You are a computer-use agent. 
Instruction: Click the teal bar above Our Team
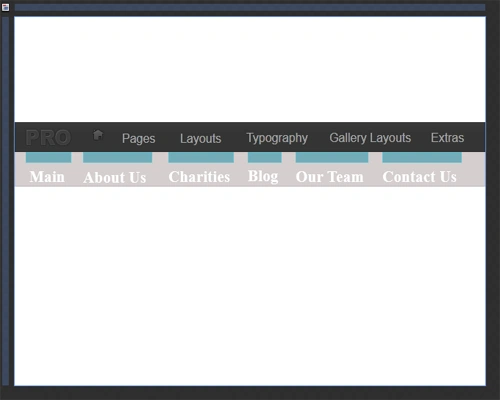pyautogui.click(x=332, y=157)
